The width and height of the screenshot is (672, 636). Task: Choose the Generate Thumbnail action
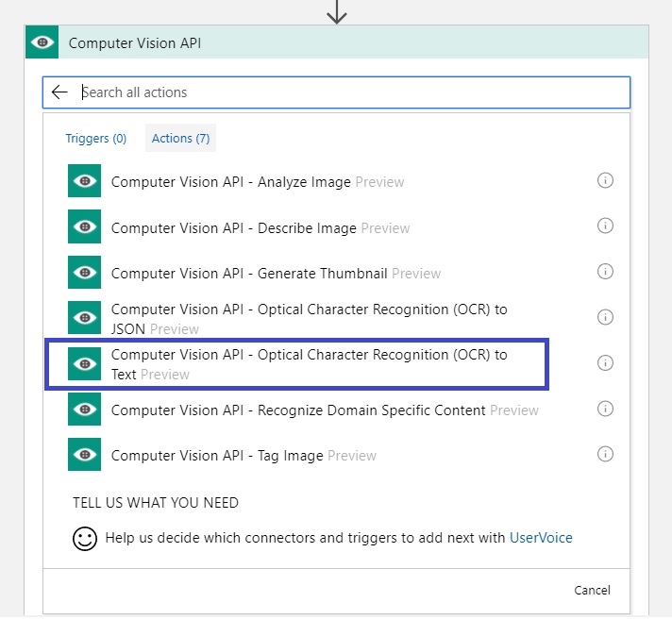(276, 273)
